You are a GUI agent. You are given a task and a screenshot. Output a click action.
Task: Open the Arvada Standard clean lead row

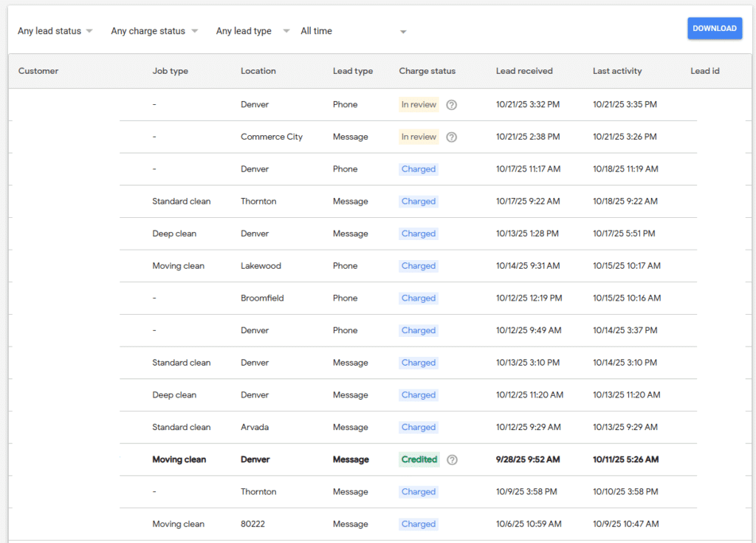255,427
